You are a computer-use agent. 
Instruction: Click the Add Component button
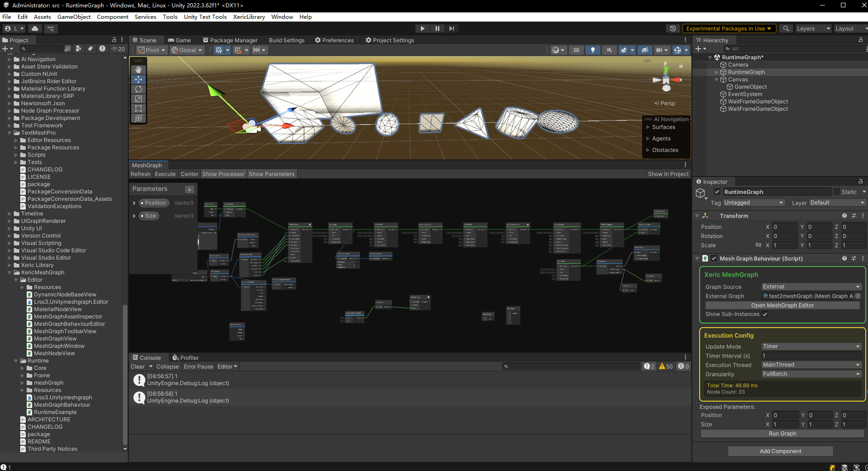[x=781, y=451]
